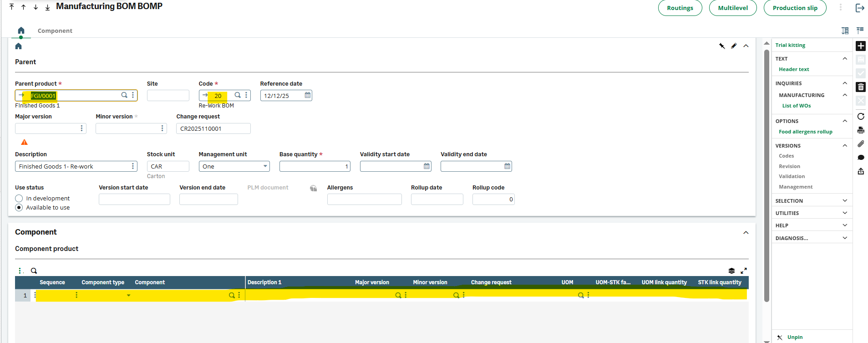868x343 pixels.
Task: Click into the Base quantity field
Action: point(315,166)
